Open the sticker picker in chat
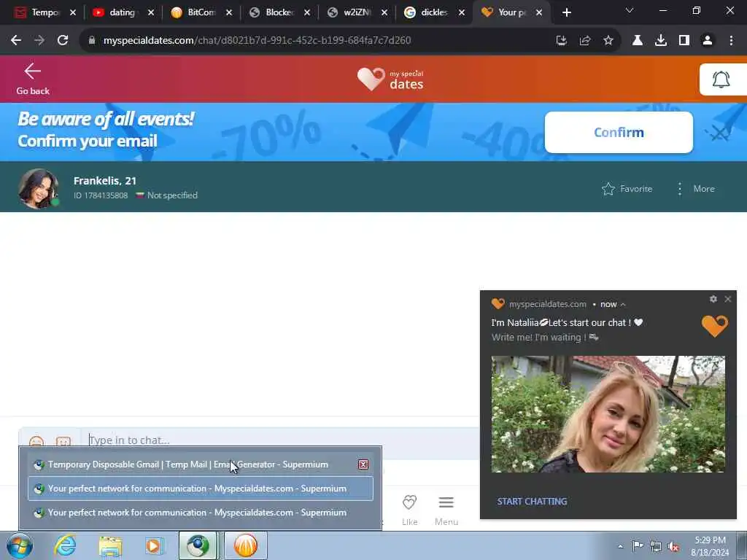The height and width of the screenshot is (560, 747). pos(63,441)
